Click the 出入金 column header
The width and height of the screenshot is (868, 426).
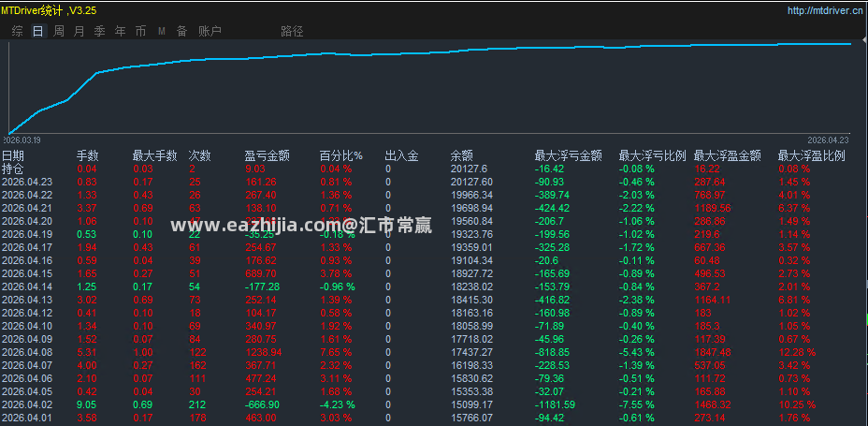pos(402,156)
